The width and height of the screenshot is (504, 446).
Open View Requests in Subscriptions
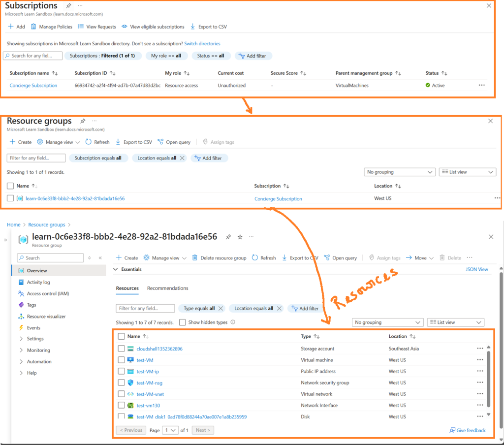[x=97, y=27]
